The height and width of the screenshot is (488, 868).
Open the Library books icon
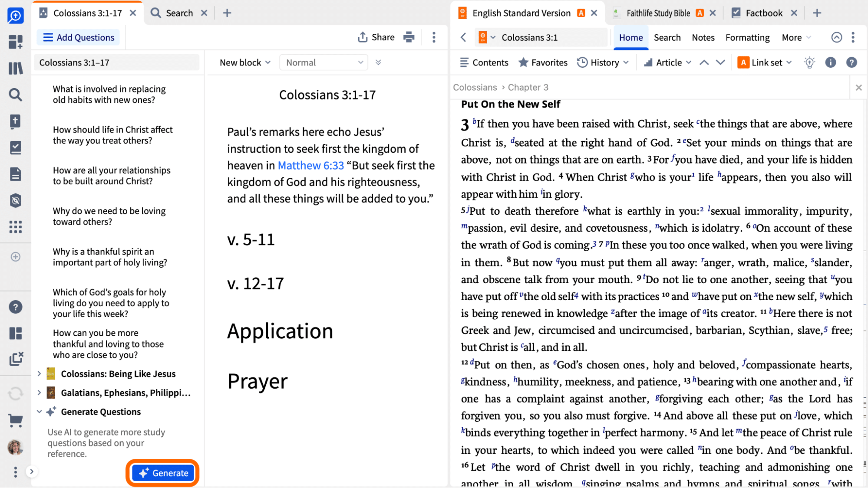[x=15, y=68]
